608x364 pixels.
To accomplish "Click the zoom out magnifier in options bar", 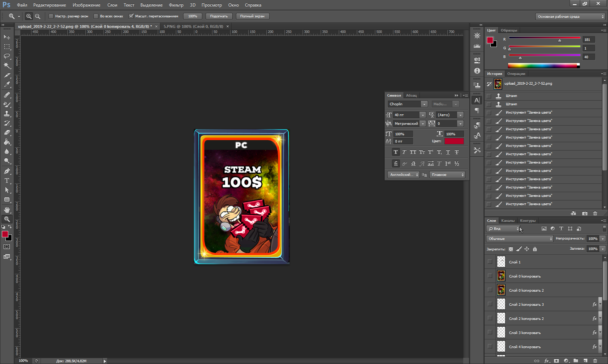I will coord(38,16).
